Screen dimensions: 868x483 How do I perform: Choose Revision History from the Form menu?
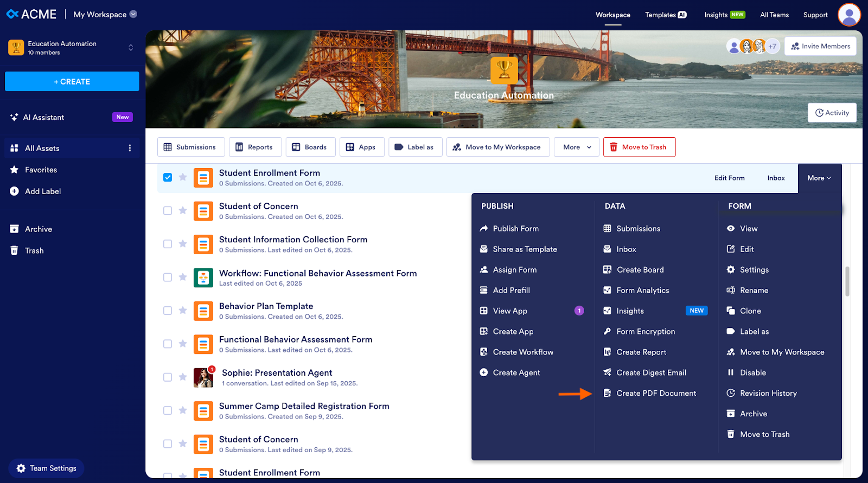768,393
